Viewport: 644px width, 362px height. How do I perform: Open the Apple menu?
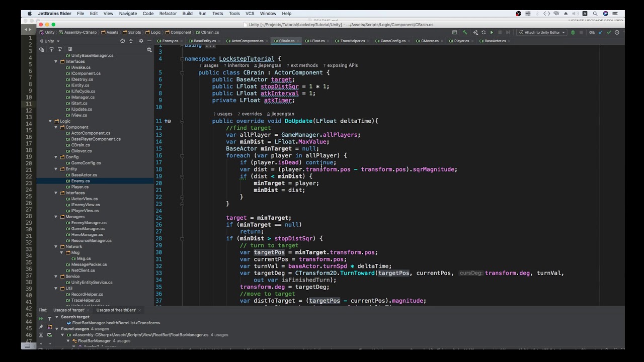(x=30, y=14)
